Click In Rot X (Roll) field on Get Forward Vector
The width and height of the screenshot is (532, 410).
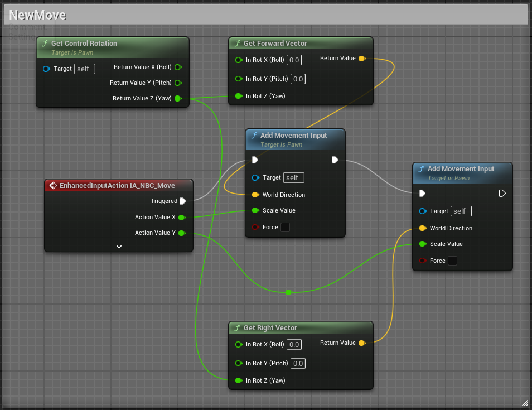click(x=294, y=60)
